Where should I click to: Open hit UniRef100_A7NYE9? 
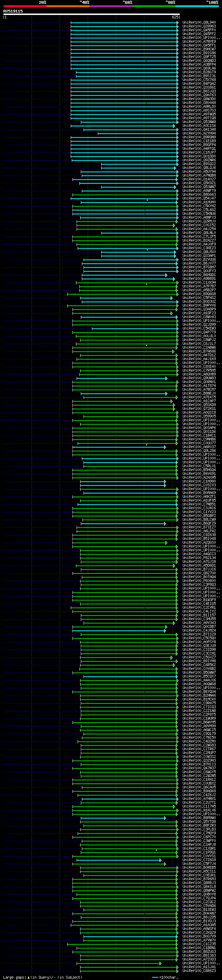pos(199,41)
